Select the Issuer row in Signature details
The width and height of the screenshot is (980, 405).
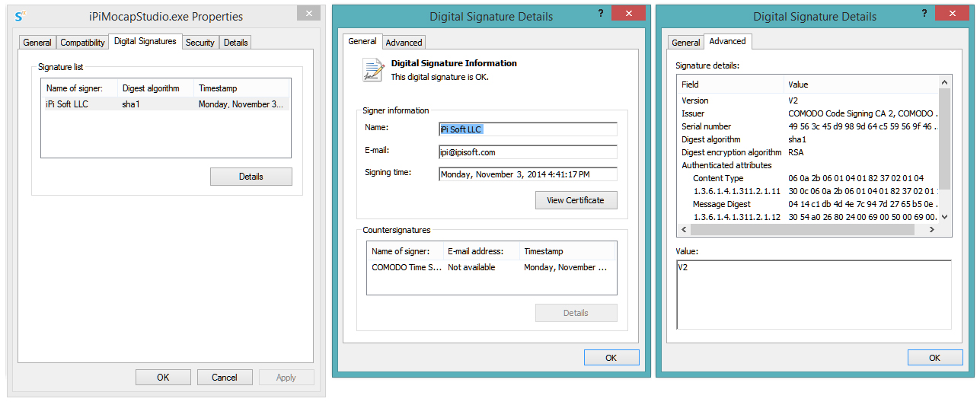point(808,113)
